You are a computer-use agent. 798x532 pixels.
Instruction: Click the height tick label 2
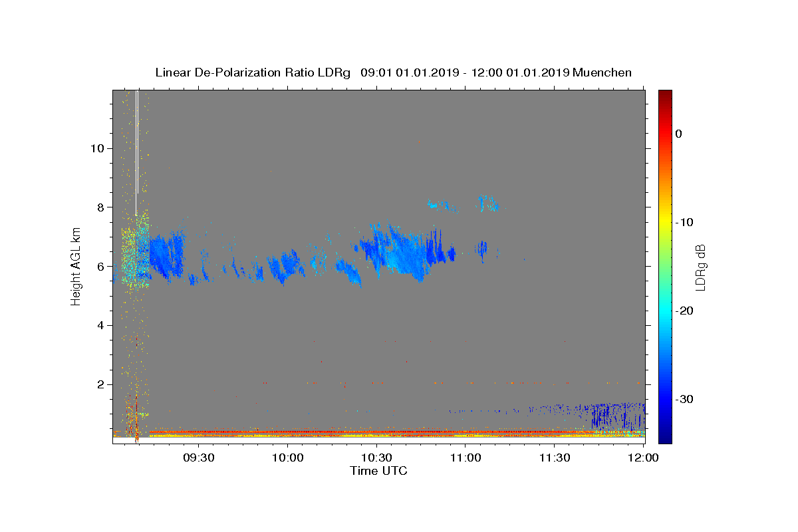(x=99, y=384)
